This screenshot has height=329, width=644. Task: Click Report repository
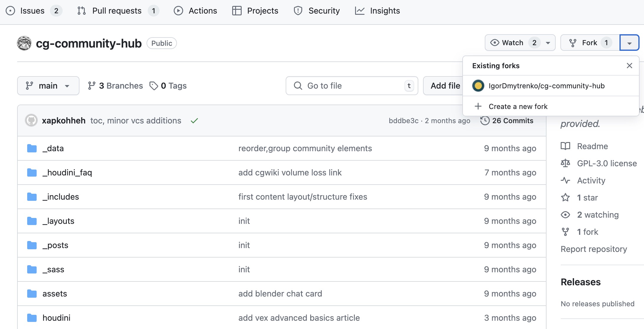[594, 249]
